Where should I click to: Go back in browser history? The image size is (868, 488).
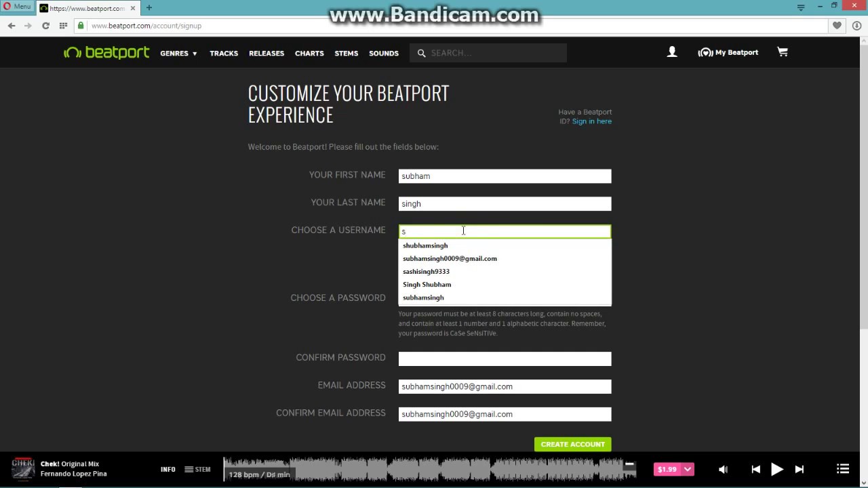click(x=12, y=26)
